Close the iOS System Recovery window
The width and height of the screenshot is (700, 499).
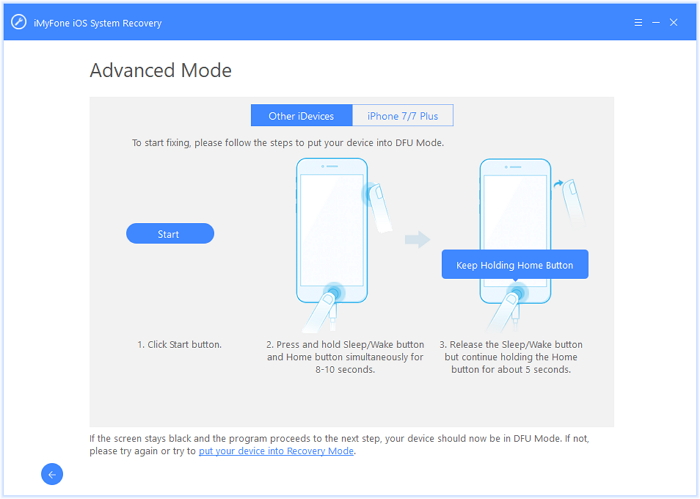[674, 22]
